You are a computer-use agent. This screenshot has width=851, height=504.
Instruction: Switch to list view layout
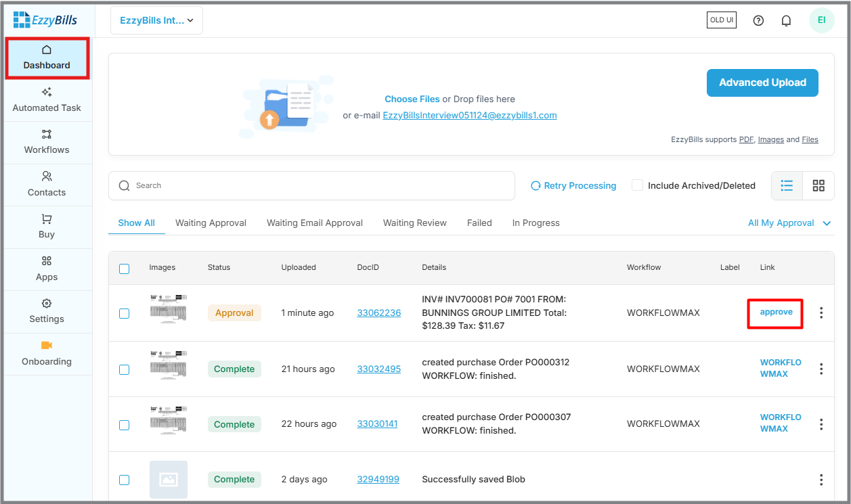click(787, 185)
